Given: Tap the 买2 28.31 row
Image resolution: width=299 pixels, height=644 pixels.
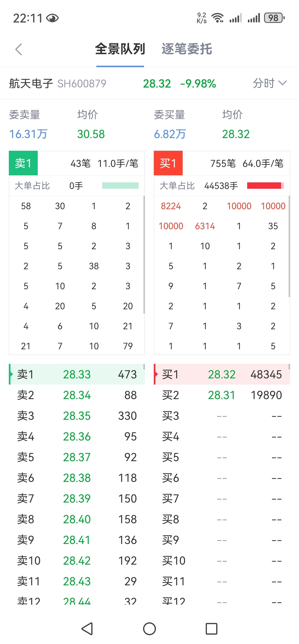Looking at the screenshot, I should pos(222,395).
